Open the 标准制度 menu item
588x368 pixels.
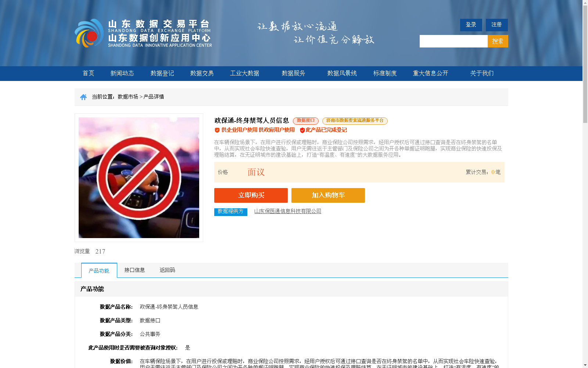385,73
